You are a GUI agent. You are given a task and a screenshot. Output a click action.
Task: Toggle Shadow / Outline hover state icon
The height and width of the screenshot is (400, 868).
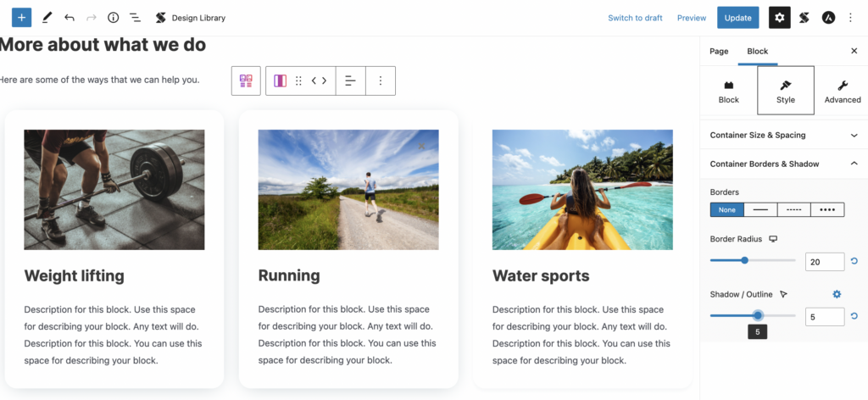click(x=783, y=294)
